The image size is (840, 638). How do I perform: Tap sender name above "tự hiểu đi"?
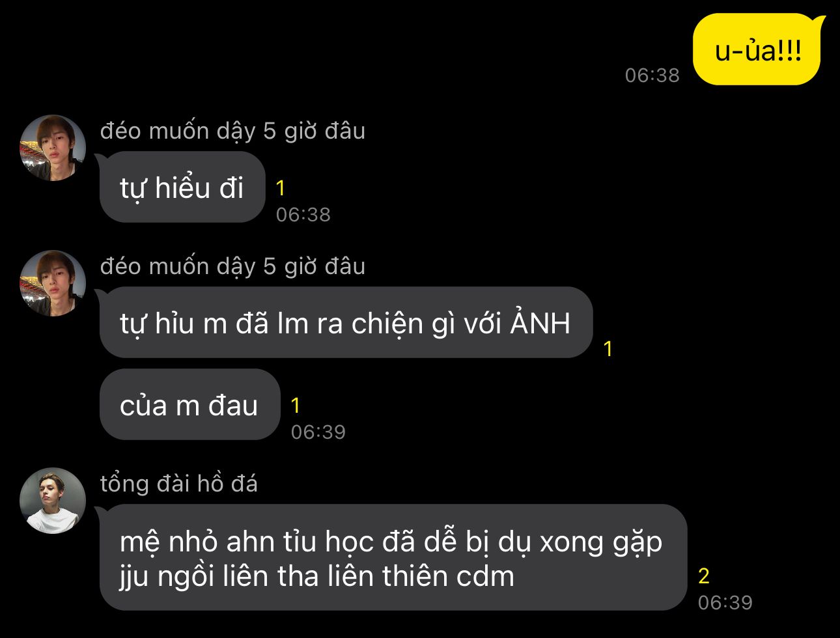[x=232, y=131]
